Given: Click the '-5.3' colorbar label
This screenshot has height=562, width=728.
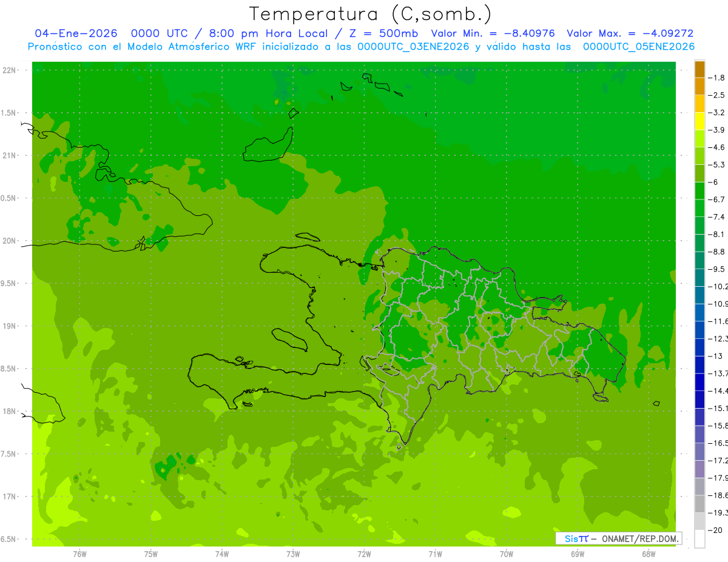Looking at the screenshot, I should tap(716, 164).
